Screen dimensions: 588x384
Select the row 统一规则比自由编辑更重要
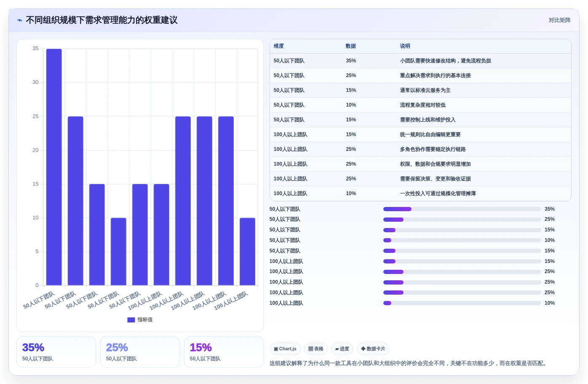[420, 134]
